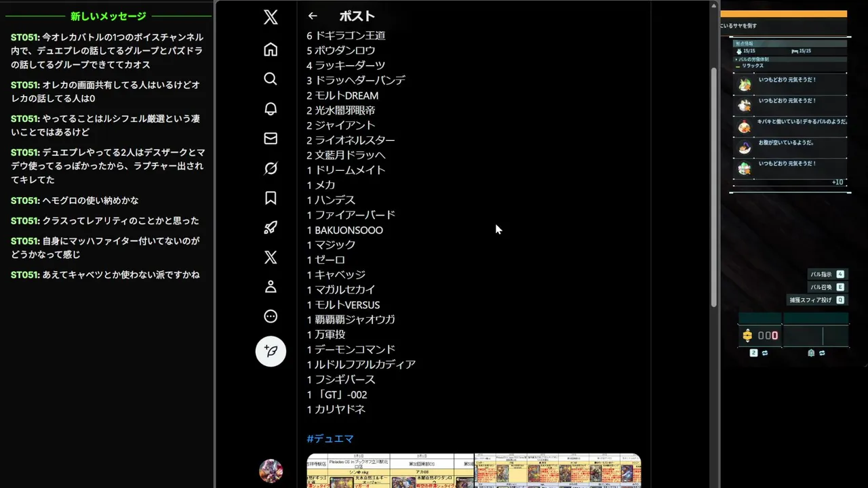Click chat message about あえてキャベツ
Image resolution: width=868 pixels, height=488 pixels.
[x=105, y=275]
